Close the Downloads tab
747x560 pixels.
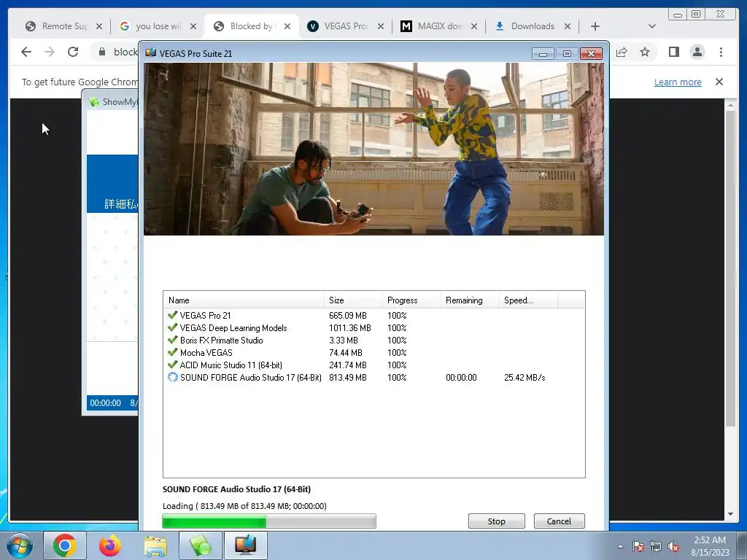coord(568,26)
